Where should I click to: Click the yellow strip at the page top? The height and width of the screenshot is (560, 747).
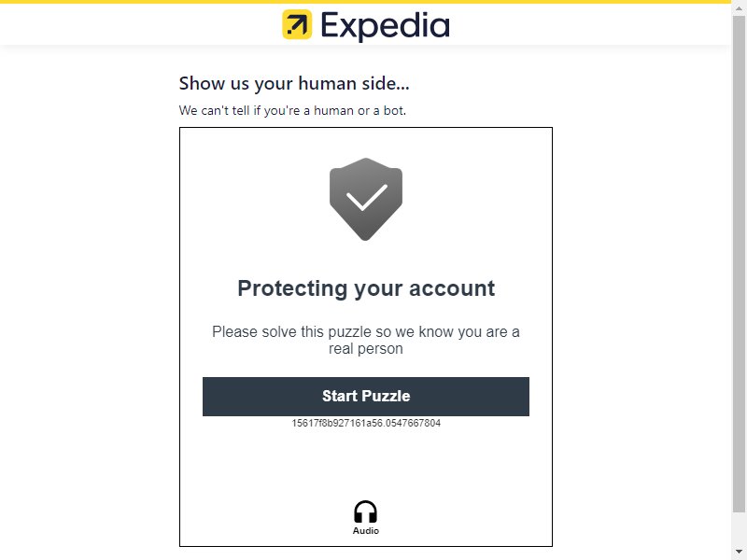click(x=365, y=2)
